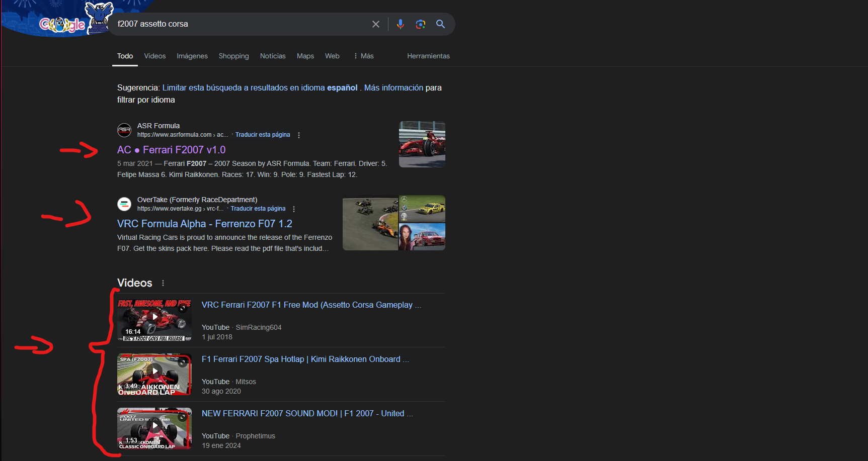Focus the f2007 assetto corsa search field
Image resolution: width=868 pixels, height=461 pixels.
click(x=242, y=24)
